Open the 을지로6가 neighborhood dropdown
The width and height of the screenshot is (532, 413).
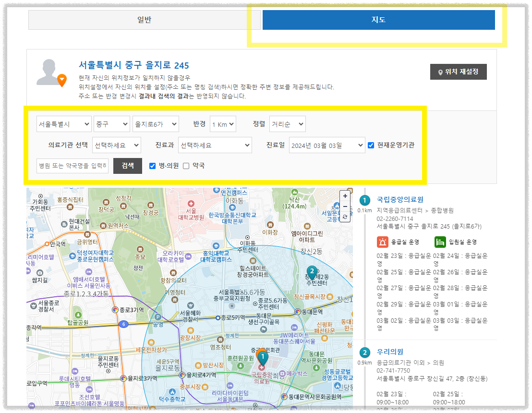(x=156, y=124)
